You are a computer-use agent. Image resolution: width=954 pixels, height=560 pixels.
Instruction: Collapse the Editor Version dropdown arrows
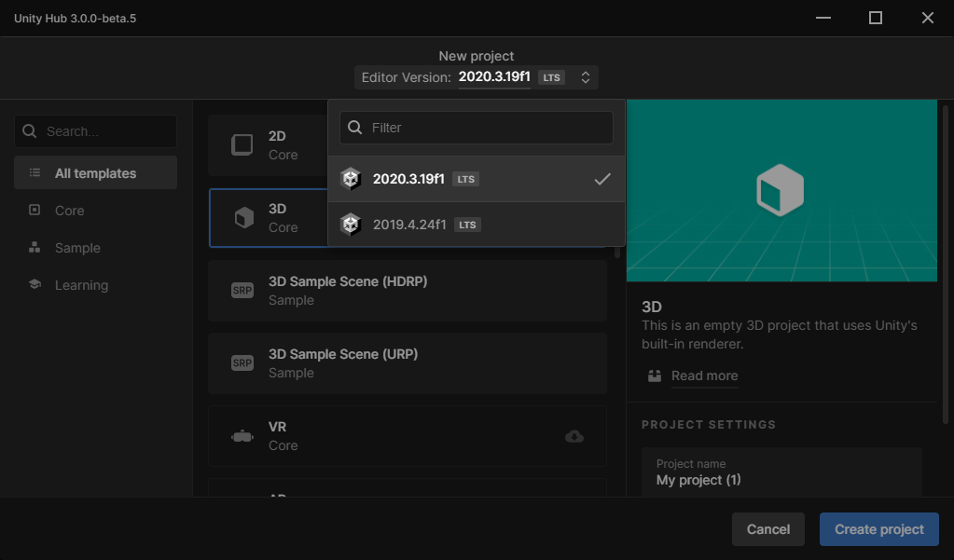click(586, 77)
